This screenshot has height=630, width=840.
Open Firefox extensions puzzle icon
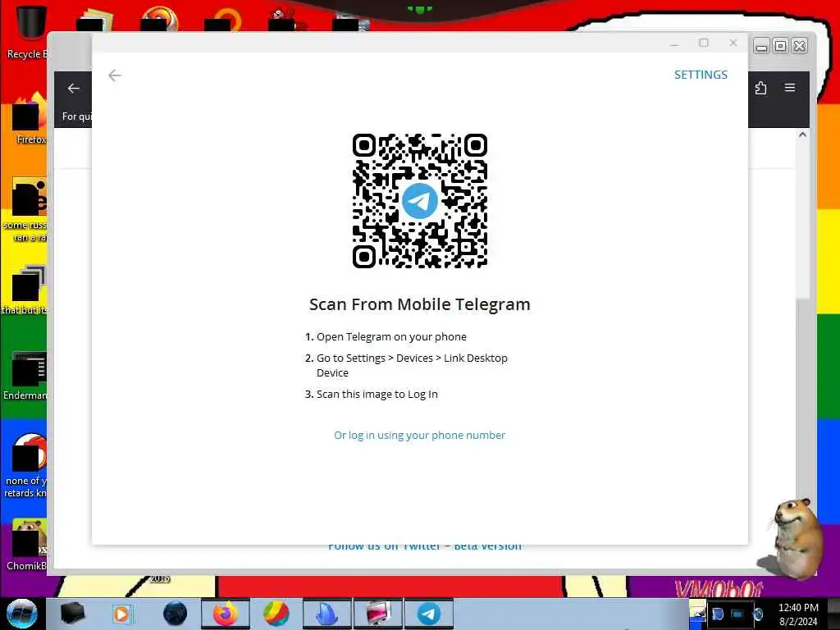(x=760, y=88)
